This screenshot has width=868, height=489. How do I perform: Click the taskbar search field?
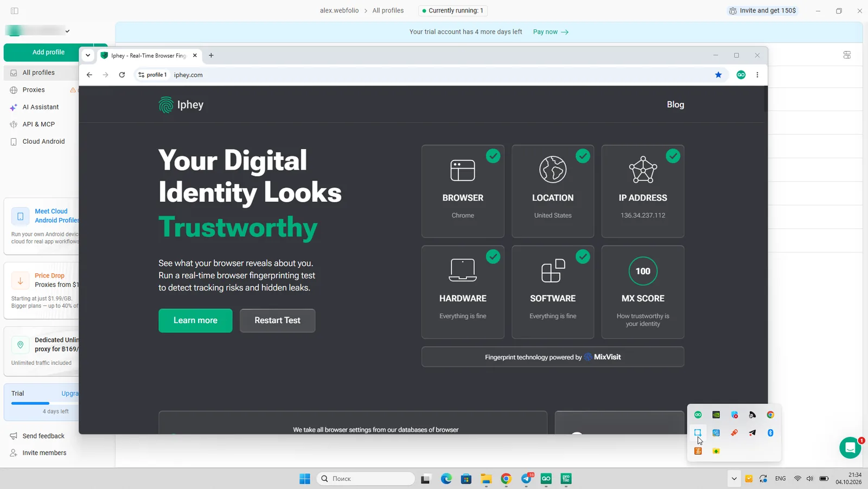tap(366, 479)
